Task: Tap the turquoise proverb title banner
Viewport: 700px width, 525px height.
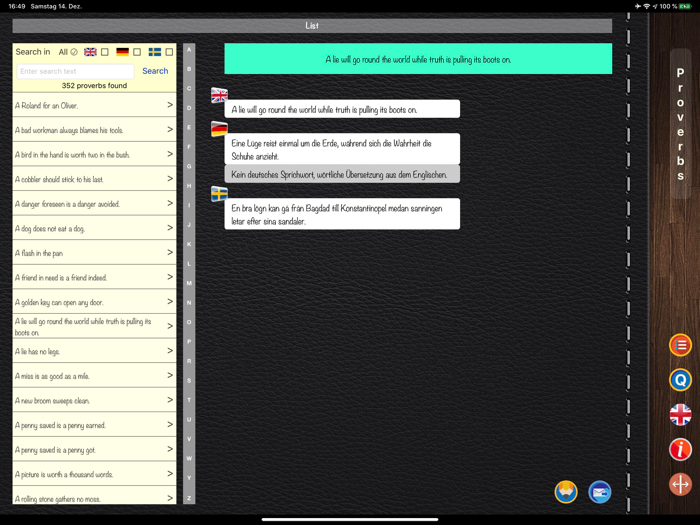Action: (418, 58)
